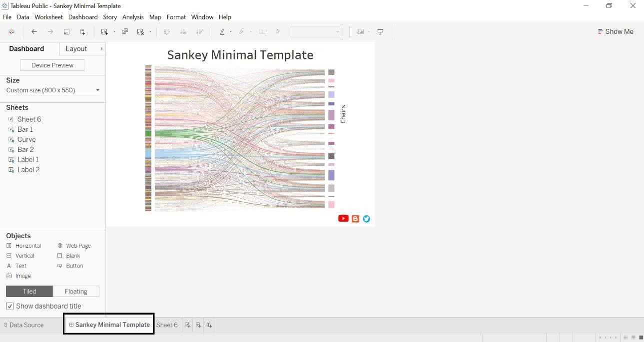
Task: Toggle the Show dashboard title checkbox
Action: tap(10, 306)
